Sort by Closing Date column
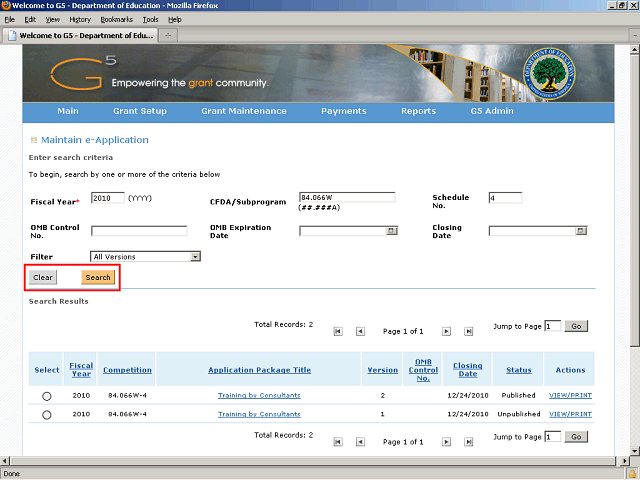This screenshot has width=640, height=480. [468, 370]
